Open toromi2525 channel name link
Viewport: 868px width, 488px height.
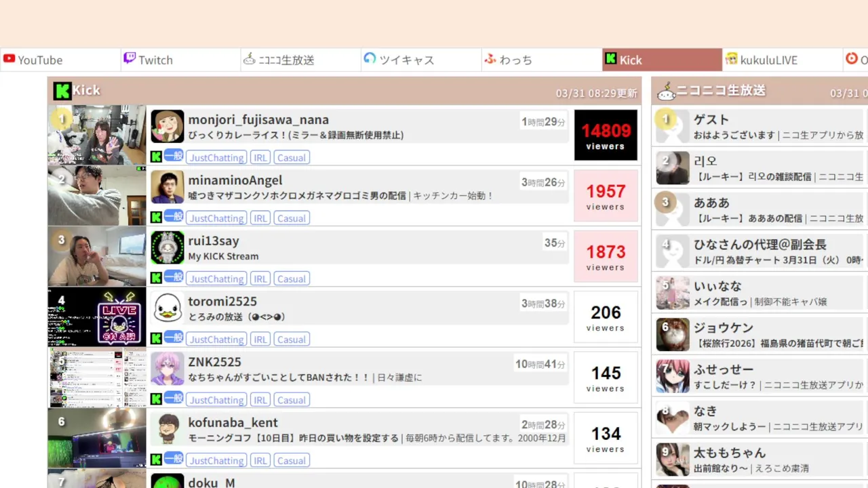(x=222, y=301)
